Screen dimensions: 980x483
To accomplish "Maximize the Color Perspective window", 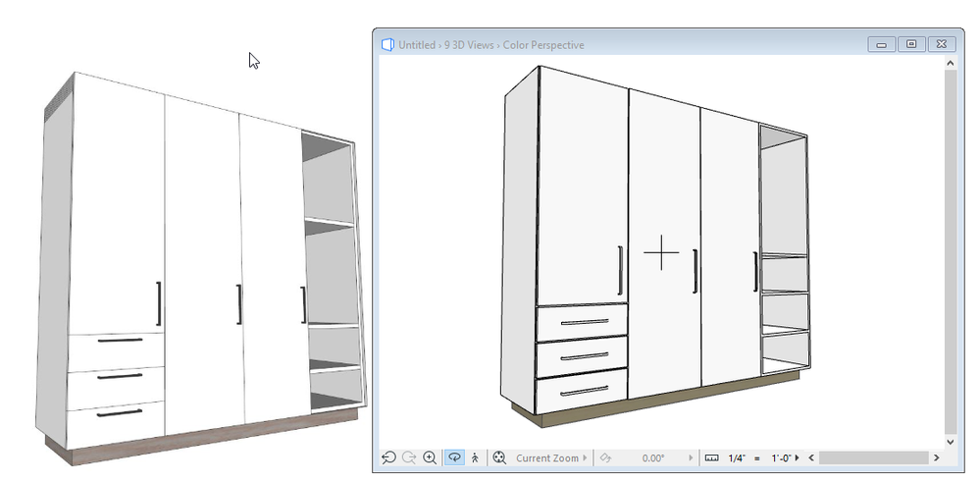I will coord(911,44).
